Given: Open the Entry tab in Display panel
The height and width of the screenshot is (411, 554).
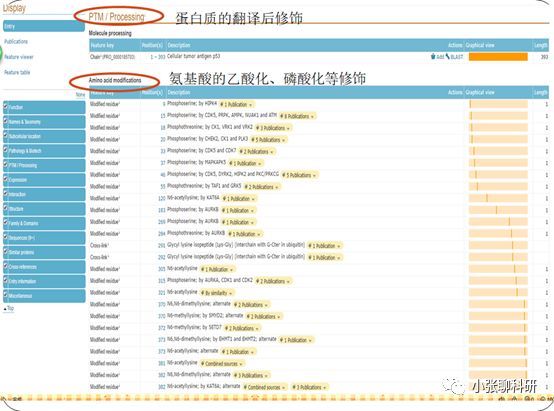Looking at the screenshot, I should [44, 27].
